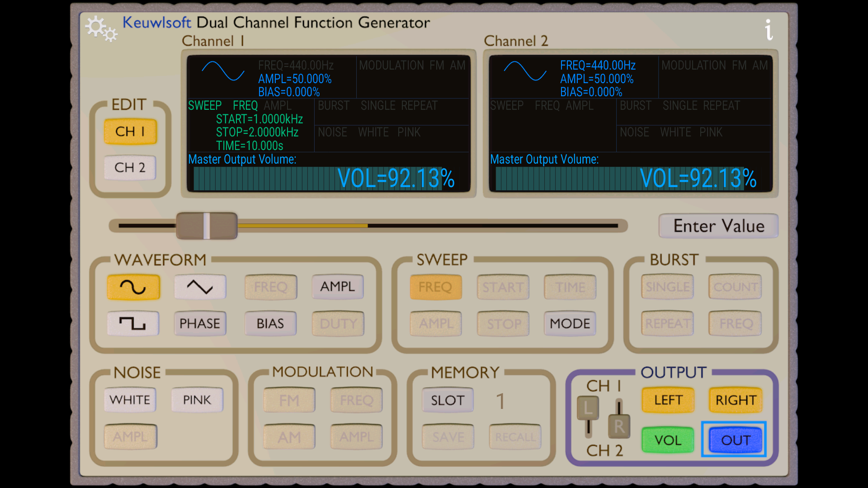Image resolution: width=868 pixels, height=488 pixels.
Task: Select the triangle waveform
Action: point(200,286)
